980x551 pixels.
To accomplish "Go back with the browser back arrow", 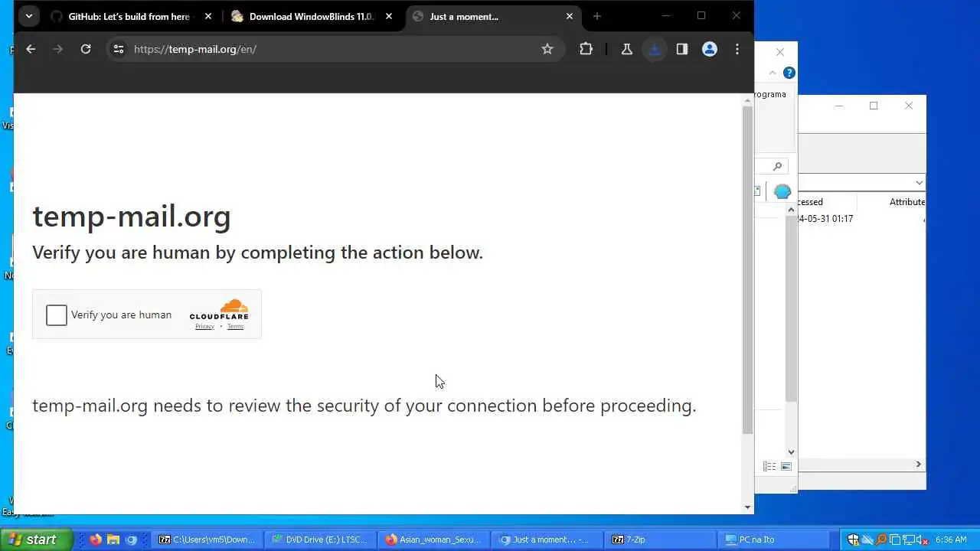I will [31, 49].
